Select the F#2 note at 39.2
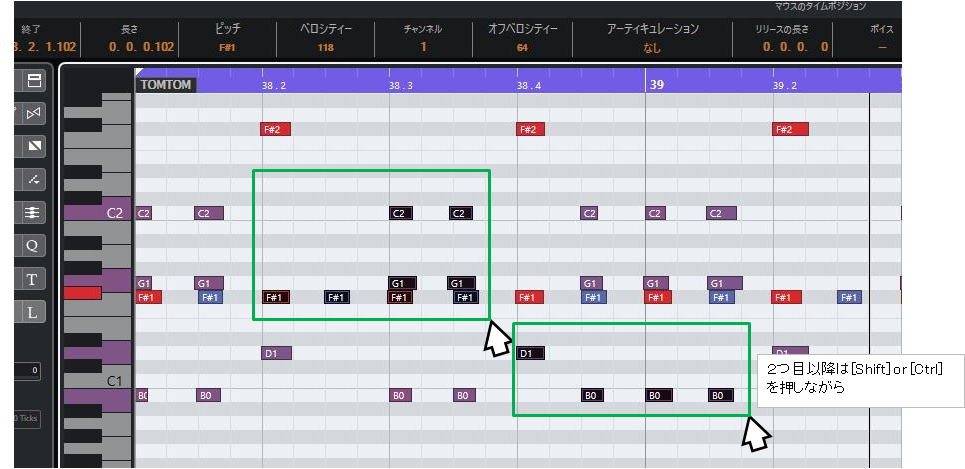Viewport: 965px width, 469px height. (x=790, y=129)
